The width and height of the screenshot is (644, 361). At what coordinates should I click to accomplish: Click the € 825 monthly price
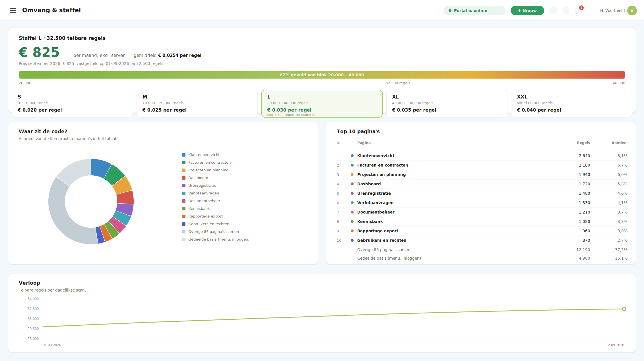pyautogui.click(x=39, y=52)
